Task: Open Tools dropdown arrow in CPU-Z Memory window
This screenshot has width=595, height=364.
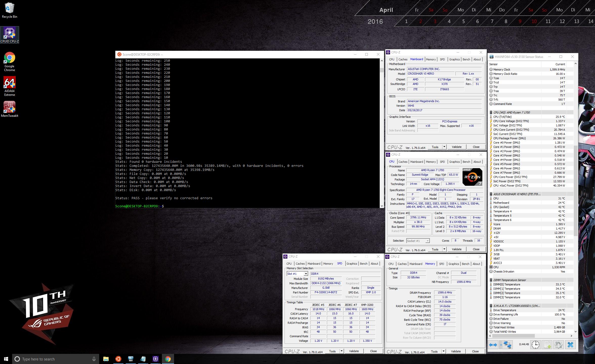Action: point(443,351)
